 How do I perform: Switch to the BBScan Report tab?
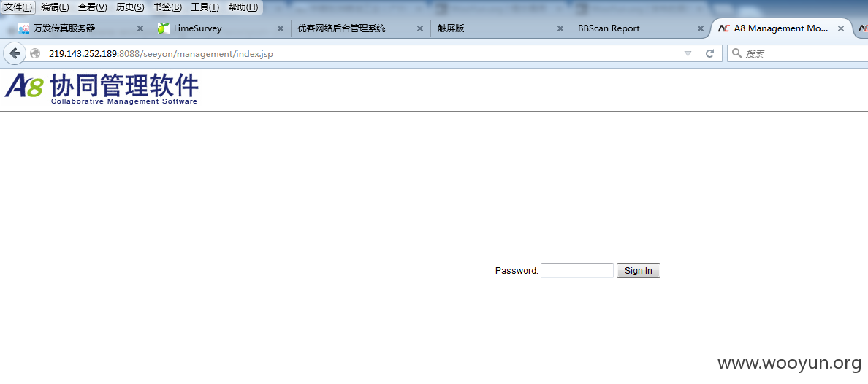click(x=640, y=28)
